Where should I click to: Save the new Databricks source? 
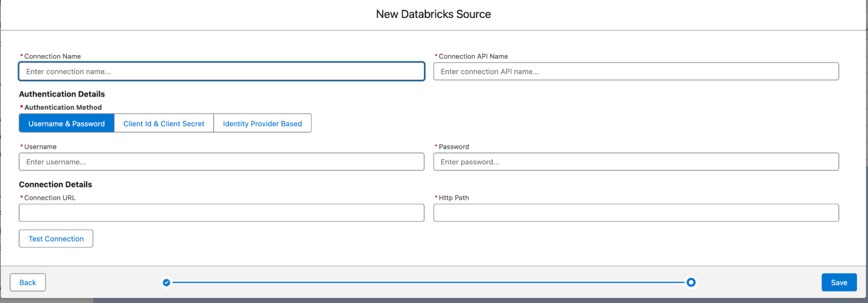point(839,283)
